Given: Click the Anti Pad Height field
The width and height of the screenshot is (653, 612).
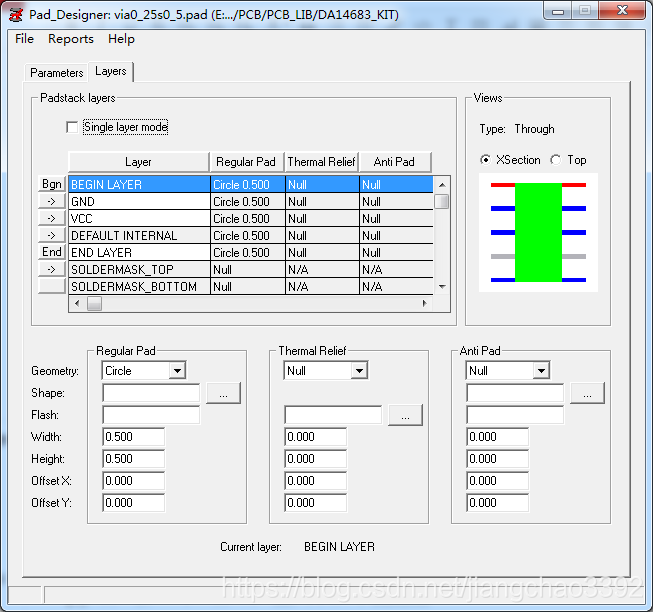Looking at the screenshot, I should tap(498, 459).
